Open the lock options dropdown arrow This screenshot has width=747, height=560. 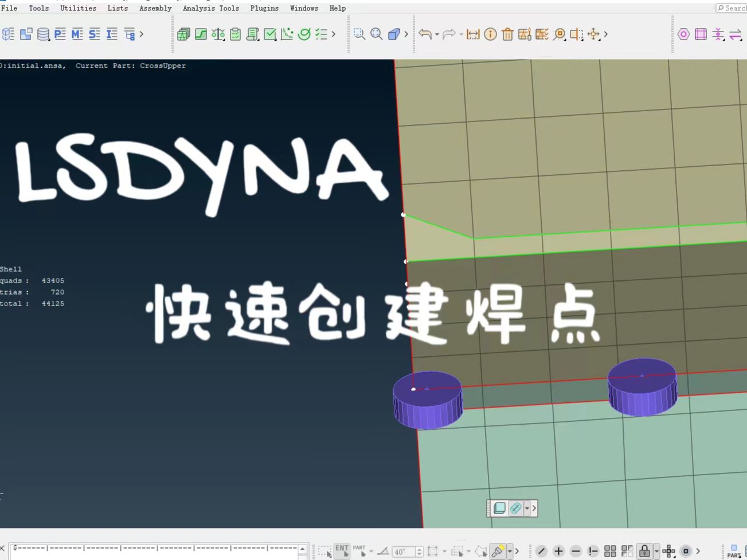656,551
